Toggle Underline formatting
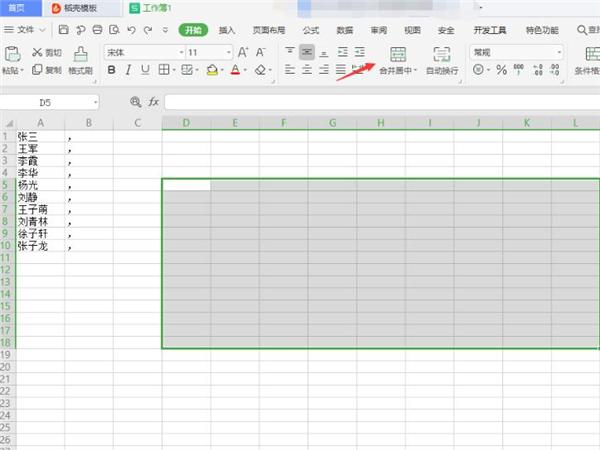 pos(145,70)
